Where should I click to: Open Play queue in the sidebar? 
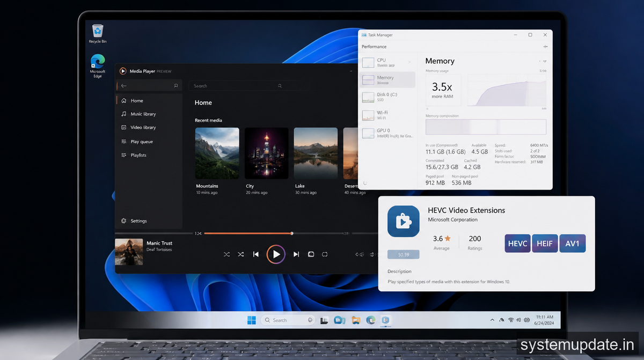click(x=149, y=142)
